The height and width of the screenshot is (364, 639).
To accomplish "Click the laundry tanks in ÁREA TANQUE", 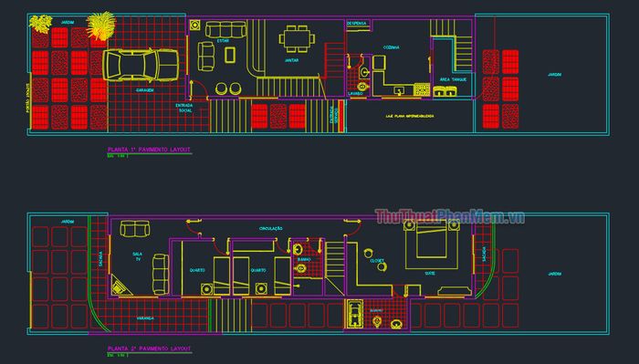I will [x=445, y=91].
